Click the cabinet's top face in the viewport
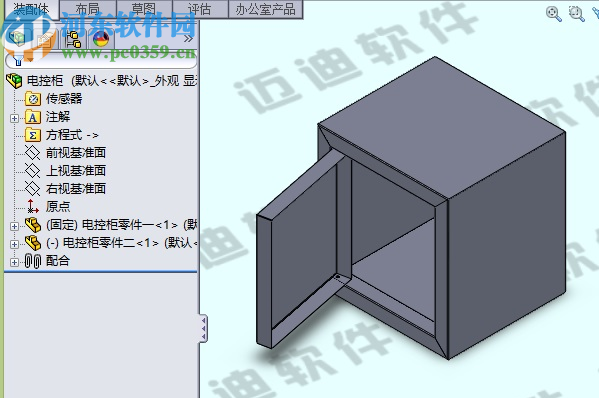 click(x=441, y=127)
